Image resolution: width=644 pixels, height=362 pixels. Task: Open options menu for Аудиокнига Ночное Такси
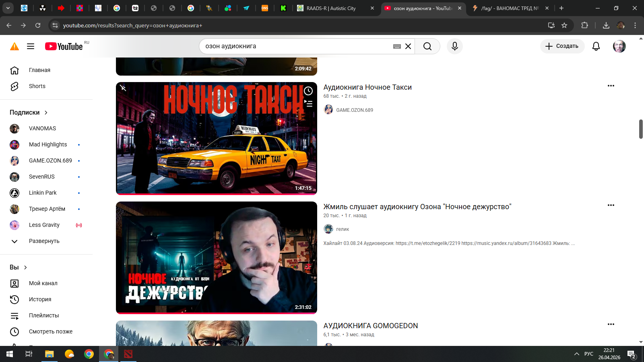(611, 86)
